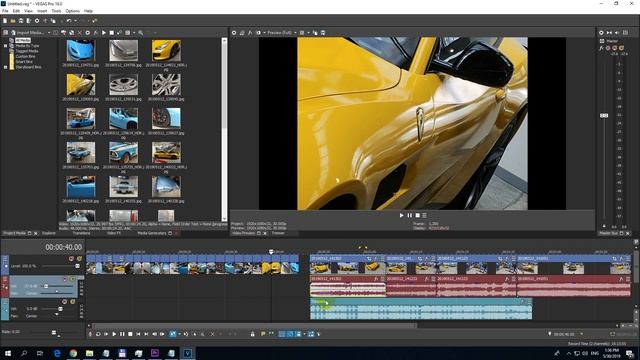This screenshot has height=360, width=640.
Task: Open project properties gear icon in main toolbar
Action: (37, 21)
